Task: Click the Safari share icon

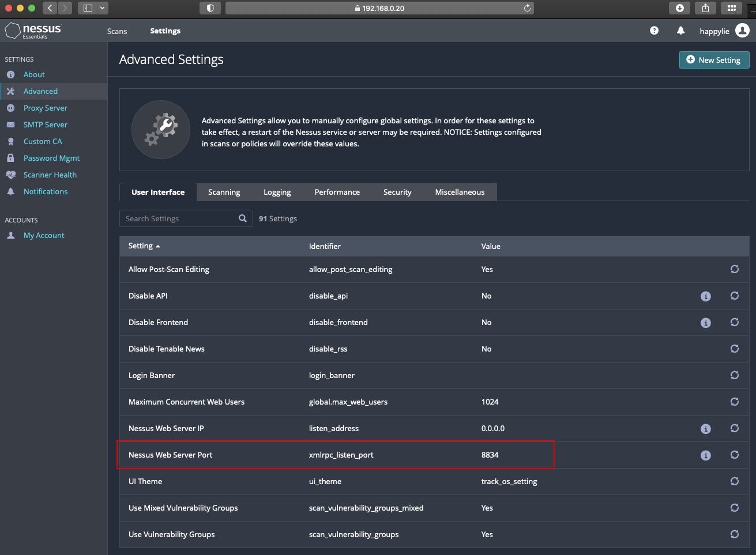Action: click(705, 8)
